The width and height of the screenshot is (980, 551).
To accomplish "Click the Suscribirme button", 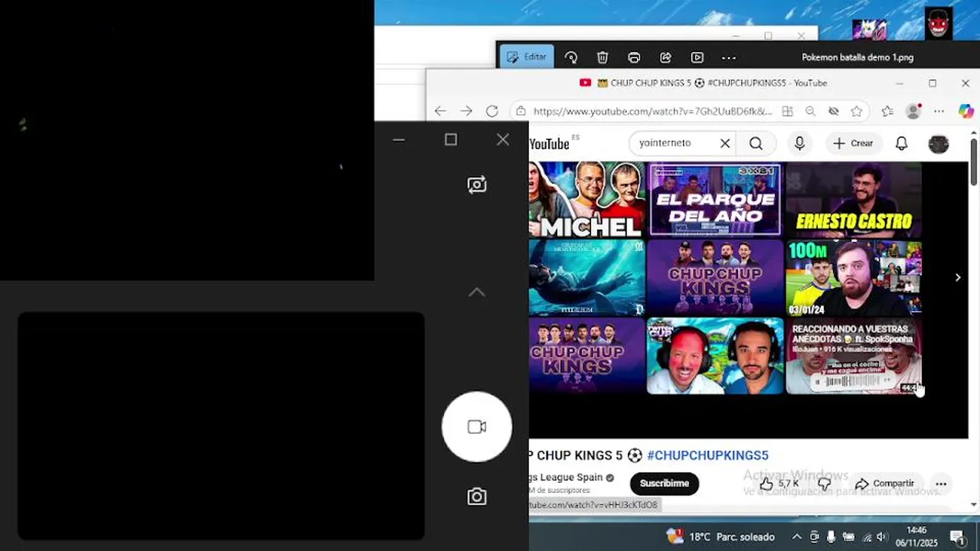I will (664, 483).
